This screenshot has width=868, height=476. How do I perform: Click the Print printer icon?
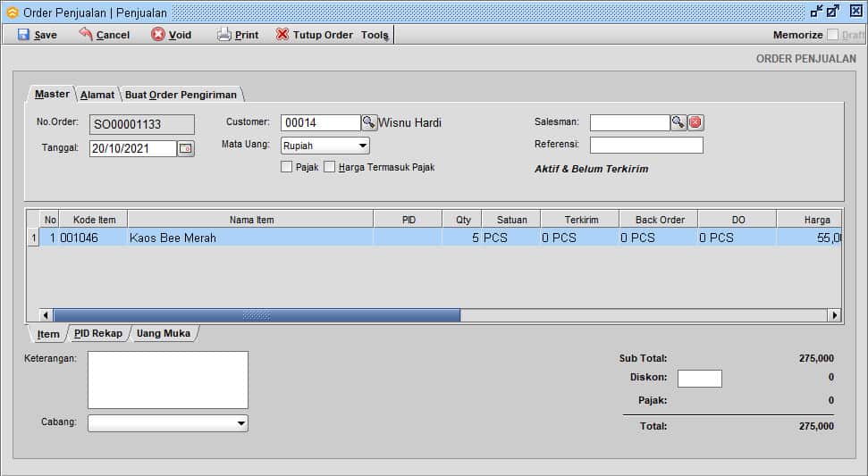coord(224,35)
